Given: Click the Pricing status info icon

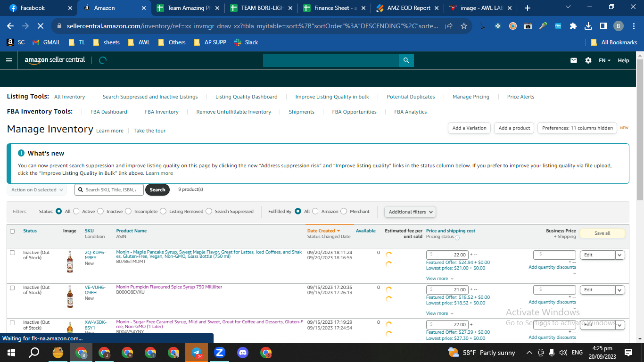Looking at the screenshot, I should tap(457, 238).
